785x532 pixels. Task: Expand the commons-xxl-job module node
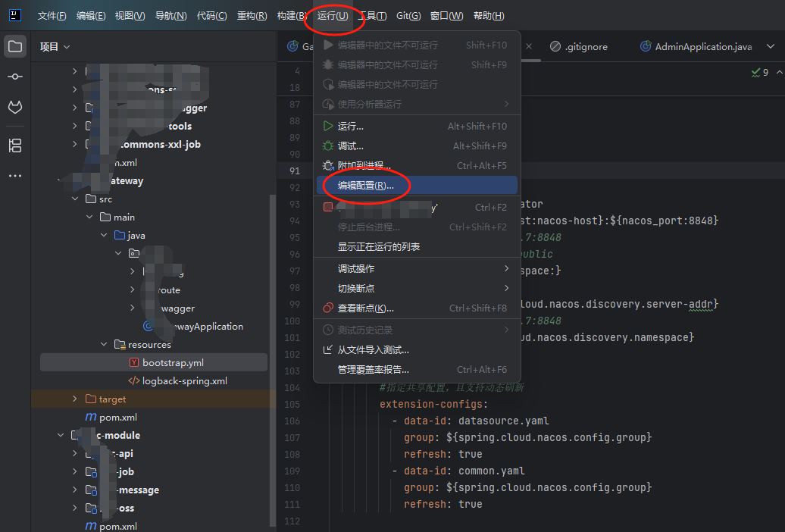pyautogui.click(x=75, y=144)
